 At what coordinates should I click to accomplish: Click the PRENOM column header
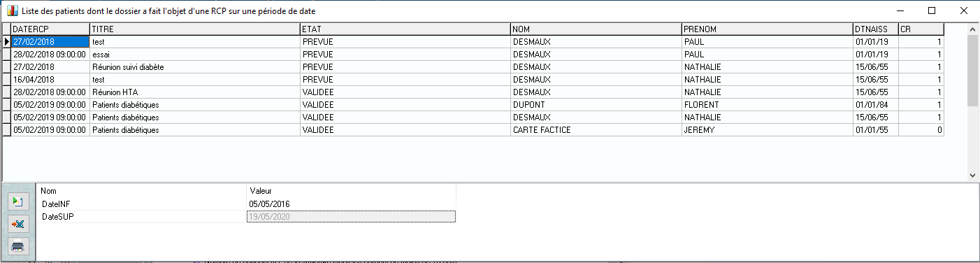(767, 29)
